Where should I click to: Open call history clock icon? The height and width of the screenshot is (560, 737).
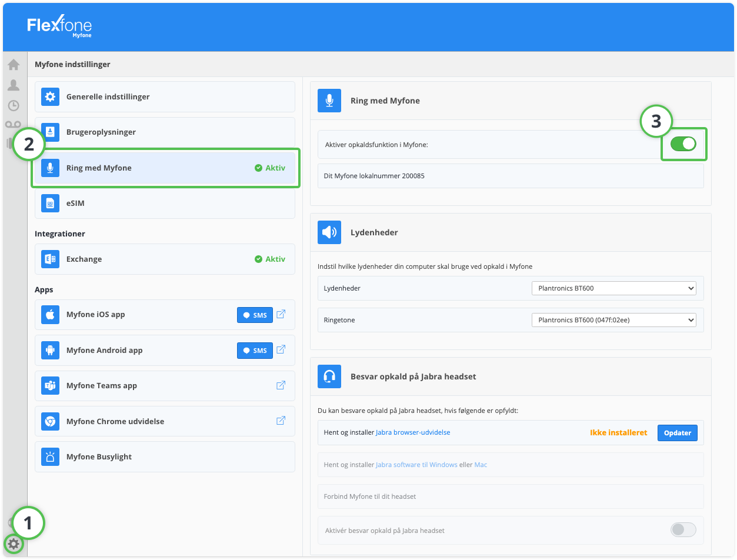tap(13, 106)
